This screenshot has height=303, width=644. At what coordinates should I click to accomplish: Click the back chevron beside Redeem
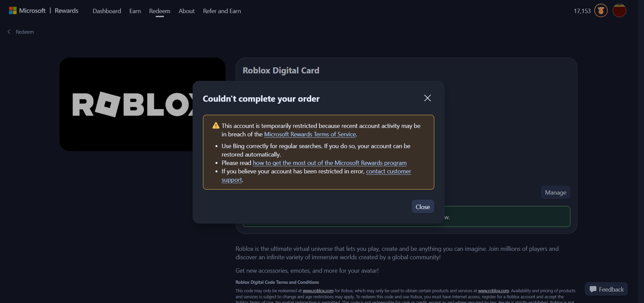tap(9, 32)
